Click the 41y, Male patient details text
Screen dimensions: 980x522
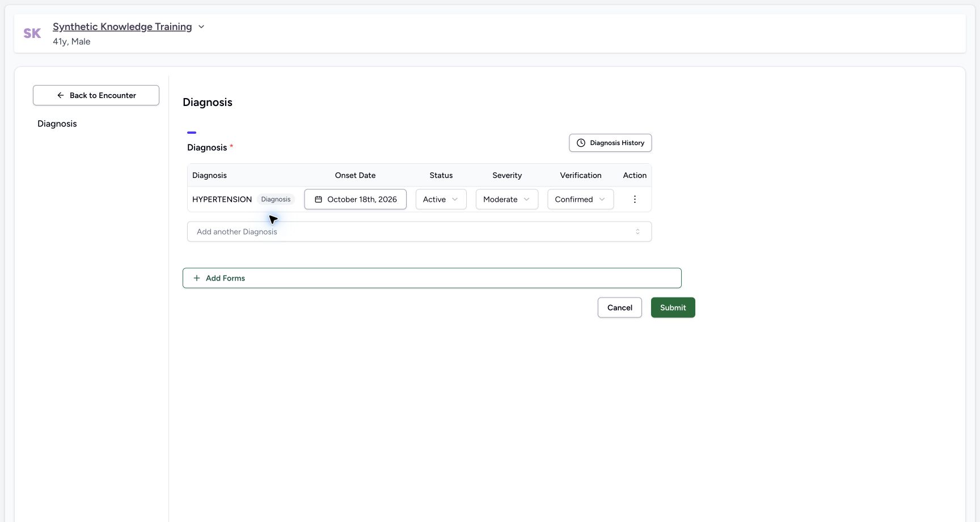coord(71,41)
